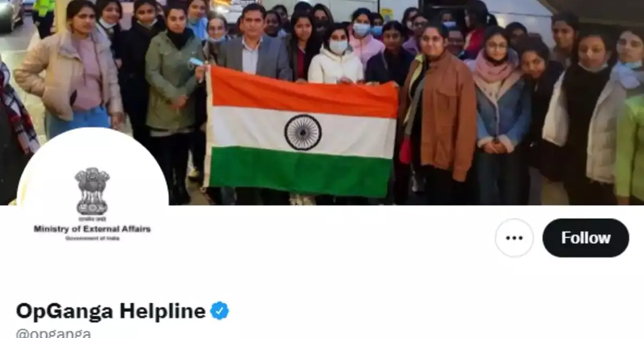
Task: Click the Ashoka Chakra wheel on flag
Action: 303,132
